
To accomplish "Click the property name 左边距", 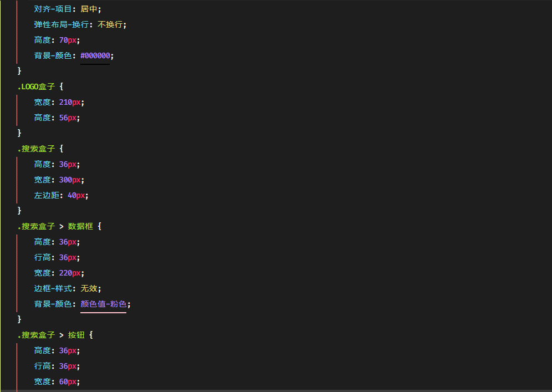I will point(47,196).
